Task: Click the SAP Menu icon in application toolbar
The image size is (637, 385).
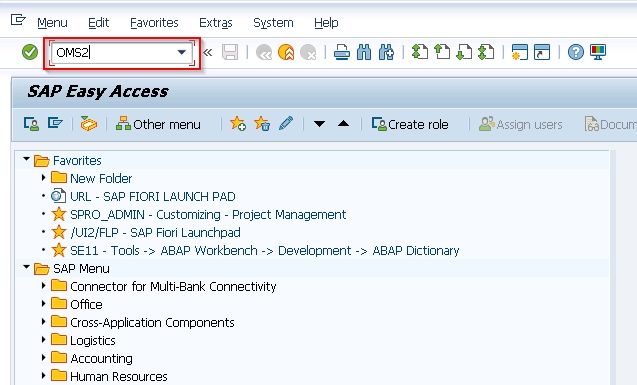Action: tap(55, 123)
